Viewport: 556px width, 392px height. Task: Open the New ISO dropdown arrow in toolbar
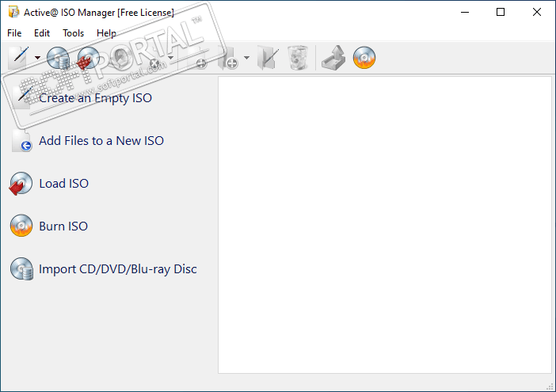37,58
